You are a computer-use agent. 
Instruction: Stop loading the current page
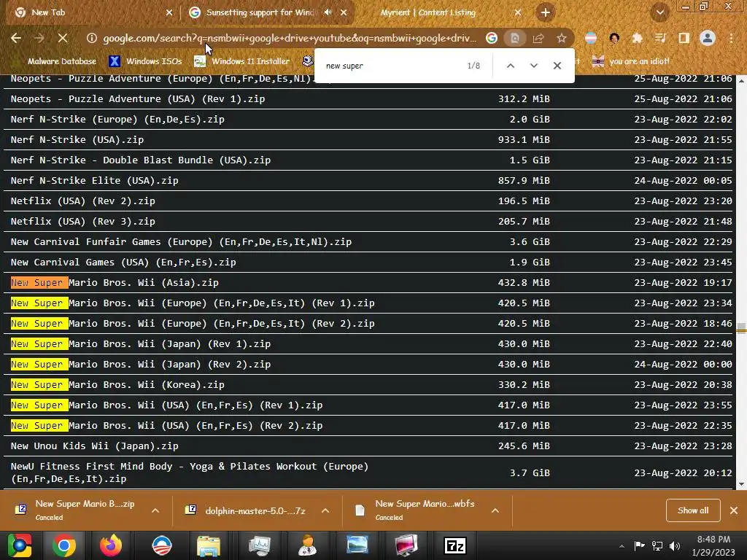pyautogui.click(x=63, y=38)
